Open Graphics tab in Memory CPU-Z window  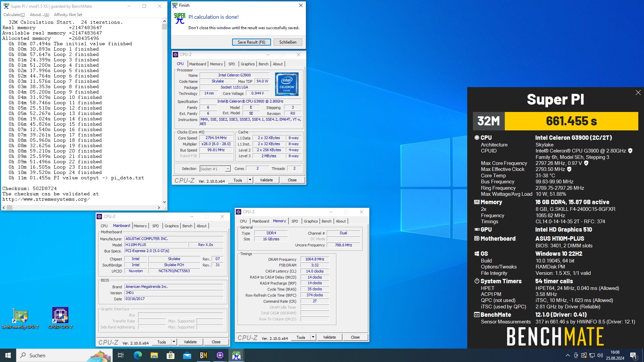coord(311,221)
